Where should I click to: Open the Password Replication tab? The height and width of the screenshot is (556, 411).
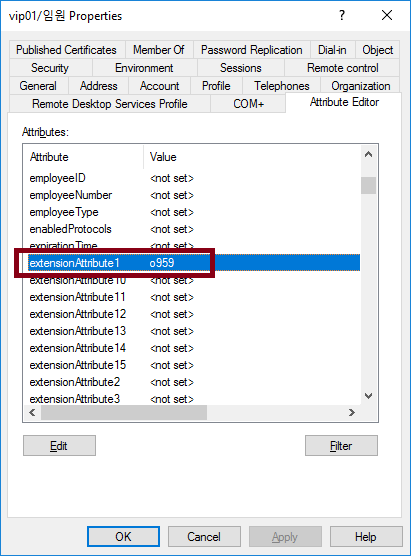251,50
